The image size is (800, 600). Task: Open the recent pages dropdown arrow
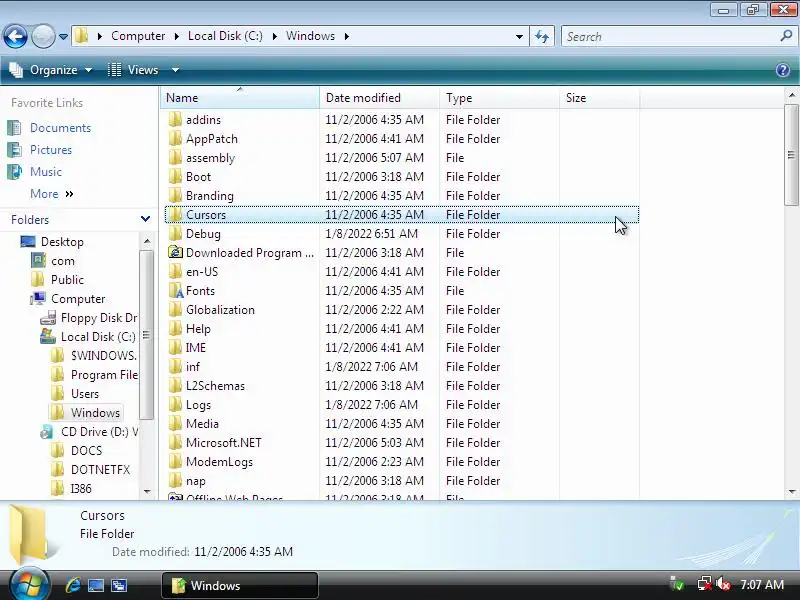click(x=63, y=37)
